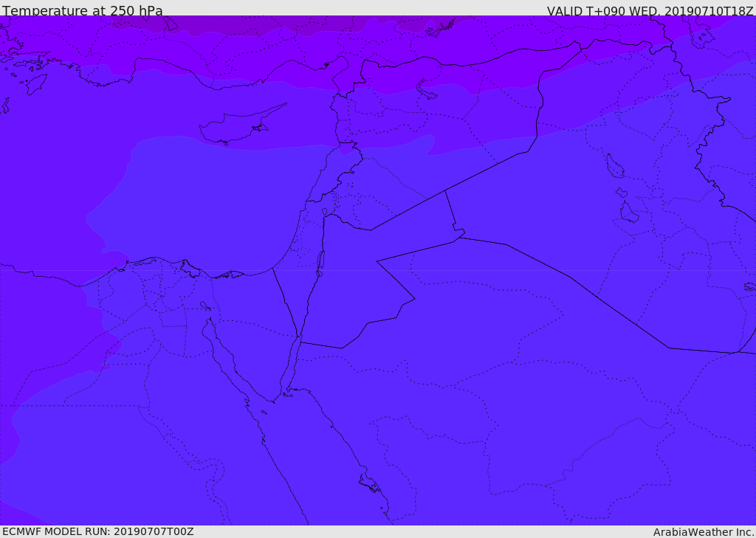Click the 'ArabiaWeather Inc.' credit text

coord(704,532)
